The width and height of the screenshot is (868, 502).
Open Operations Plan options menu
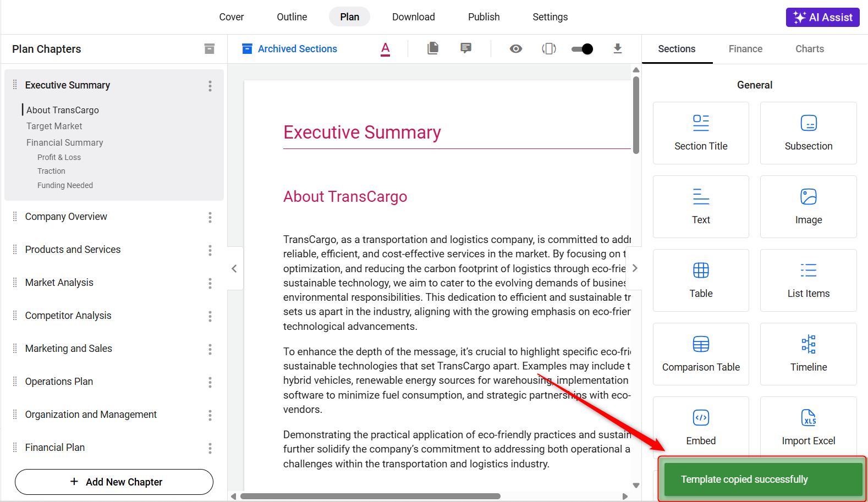coord(210,382)
